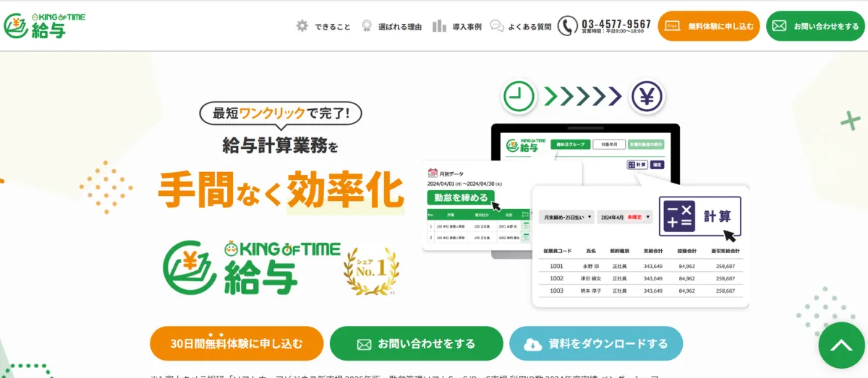Open the 選ばれる理由 menu item
Screen dimensions: 868x378
pyautogui.click(x=400, y=27)
